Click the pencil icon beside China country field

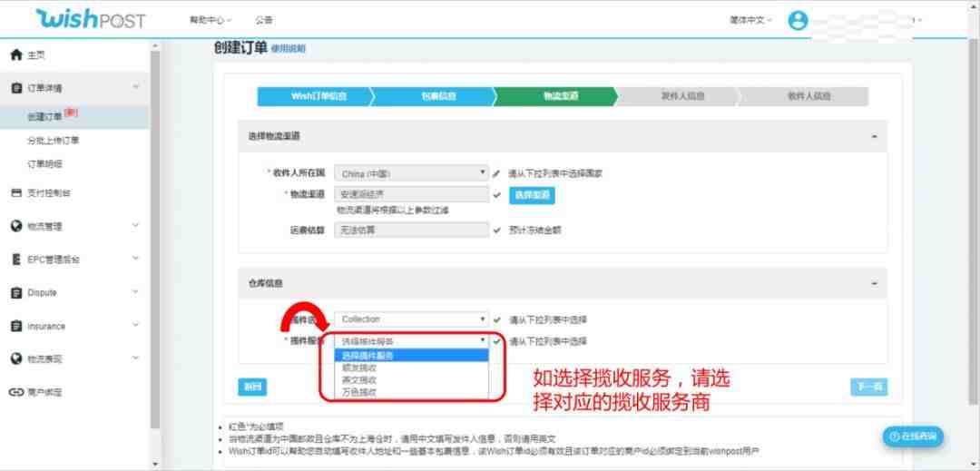click(496, 173)
